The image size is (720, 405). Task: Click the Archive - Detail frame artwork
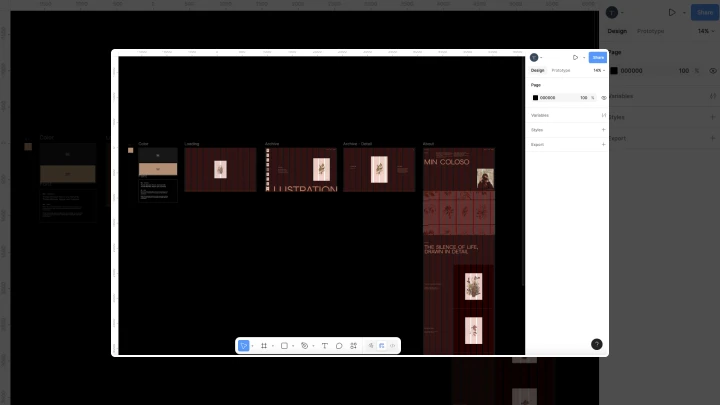click(379, 169)
